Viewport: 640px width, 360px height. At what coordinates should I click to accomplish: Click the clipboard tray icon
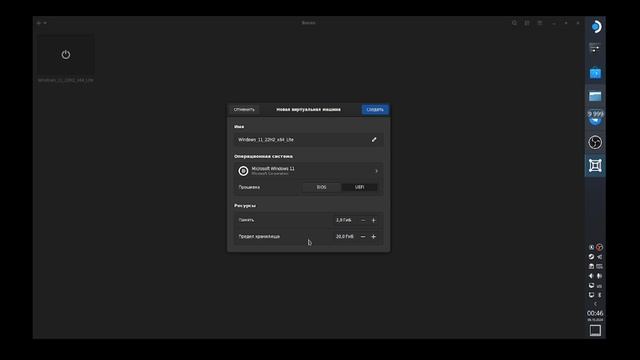click(591, 266)
